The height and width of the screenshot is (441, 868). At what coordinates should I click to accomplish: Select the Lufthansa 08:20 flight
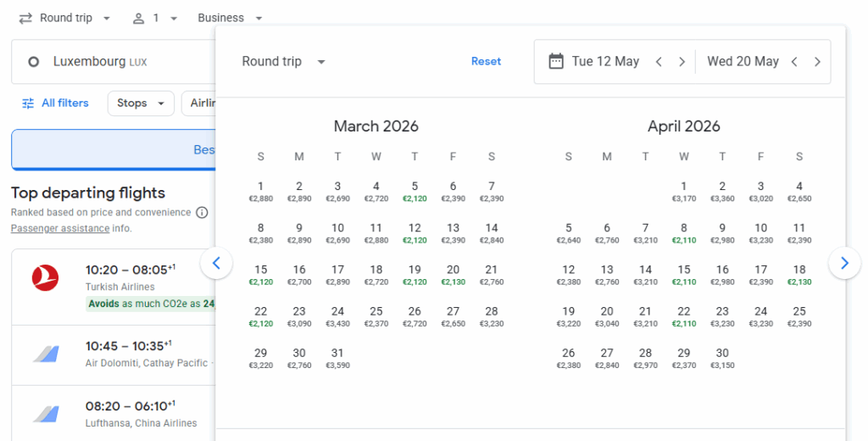tap(114, 413)
